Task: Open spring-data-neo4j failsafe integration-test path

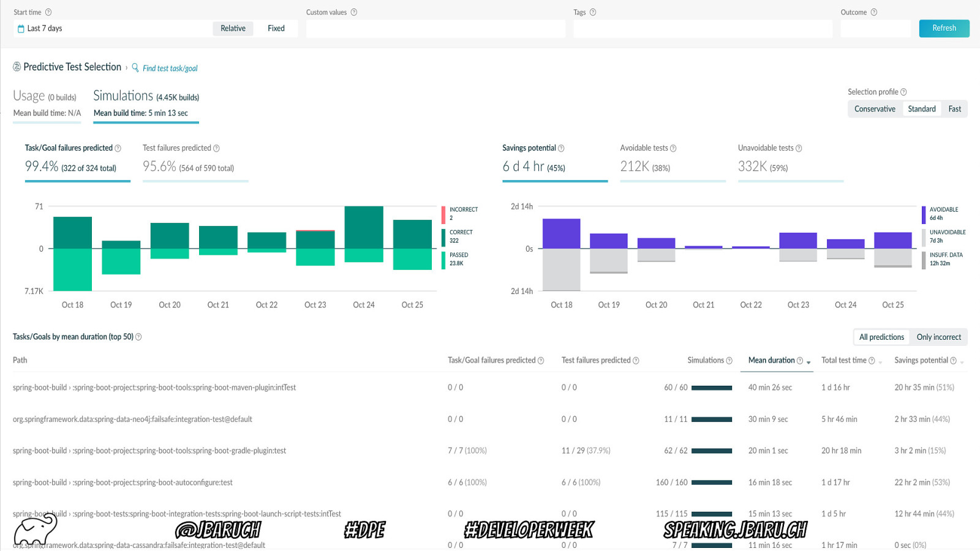Action: click(132, 419)
